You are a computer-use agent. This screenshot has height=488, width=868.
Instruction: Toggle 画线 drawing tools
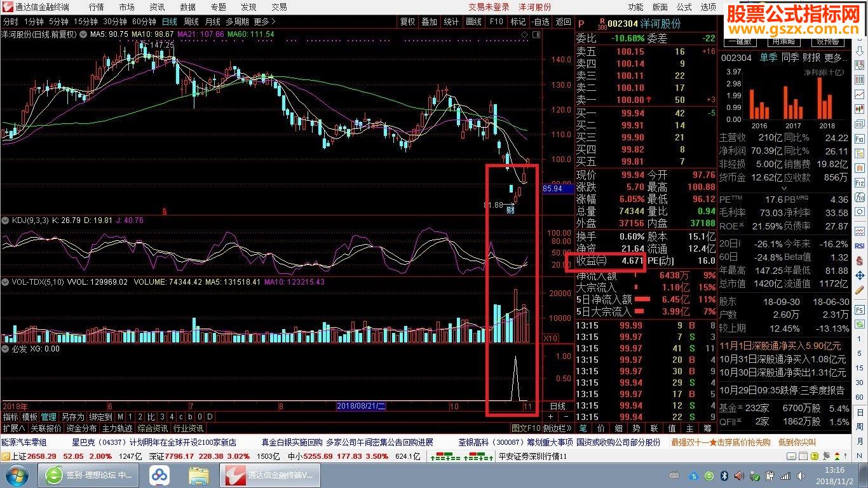point(473,22)
